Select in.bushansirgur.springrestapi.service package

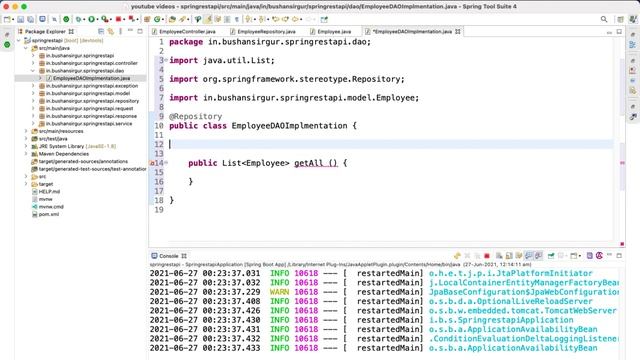point(89,124)
